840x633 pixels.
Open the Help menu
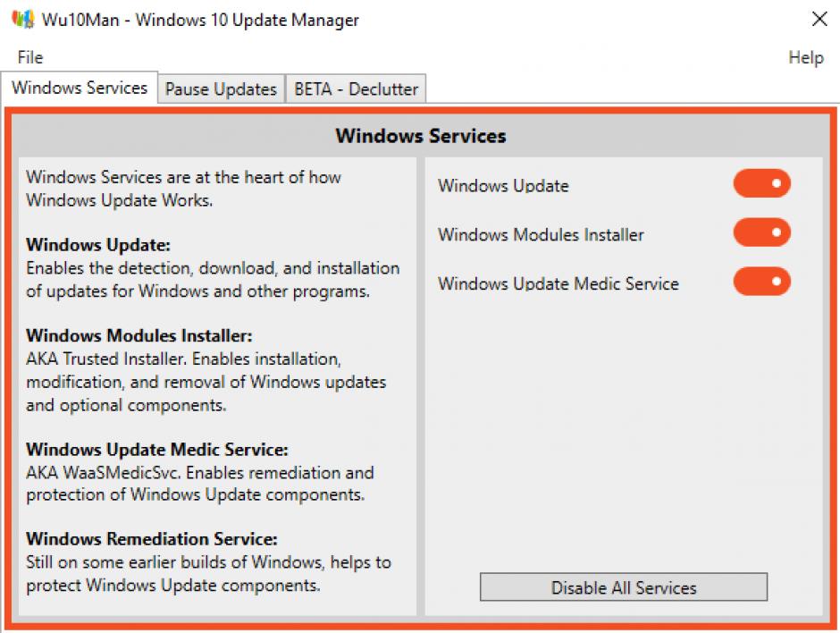tap(805, 57)
